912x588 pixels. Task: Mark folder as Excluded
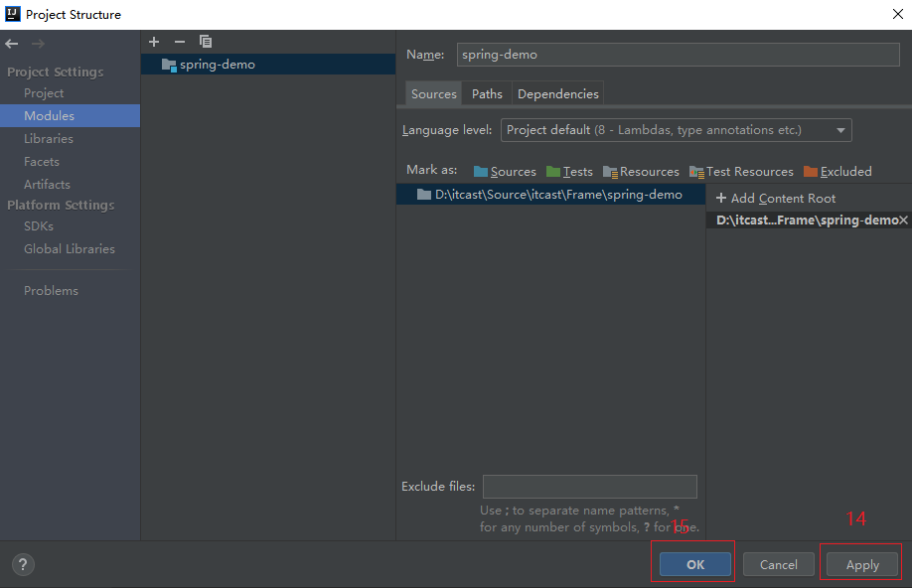tap(837, 172)
